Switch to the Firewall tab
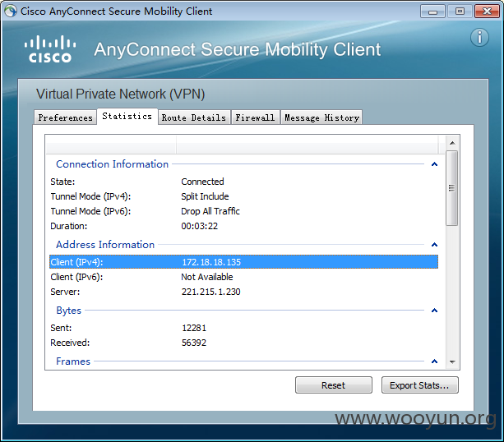504x442 pixels. point(255,117)
